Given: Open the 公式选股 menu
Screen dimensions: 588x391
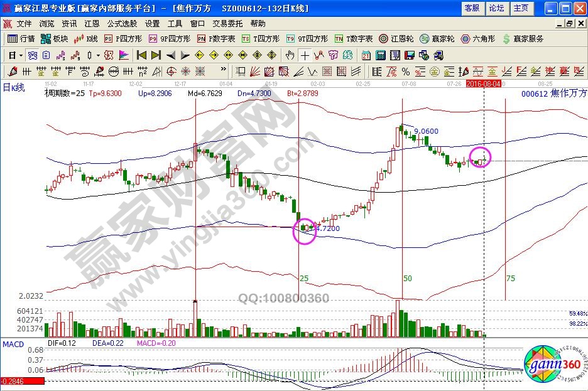Looking at the screenshot, I should click(x=121, y=23).
